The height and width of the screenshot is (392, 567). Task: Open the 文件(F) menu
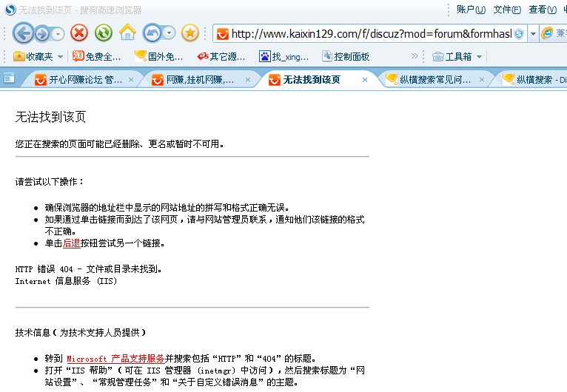click(507, 10)
